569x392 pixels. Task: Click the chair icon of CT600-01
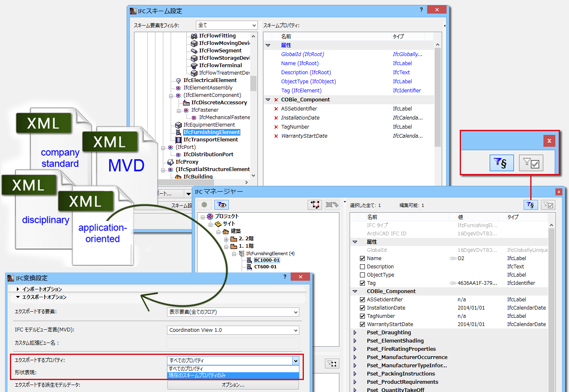tap(249, 267)
